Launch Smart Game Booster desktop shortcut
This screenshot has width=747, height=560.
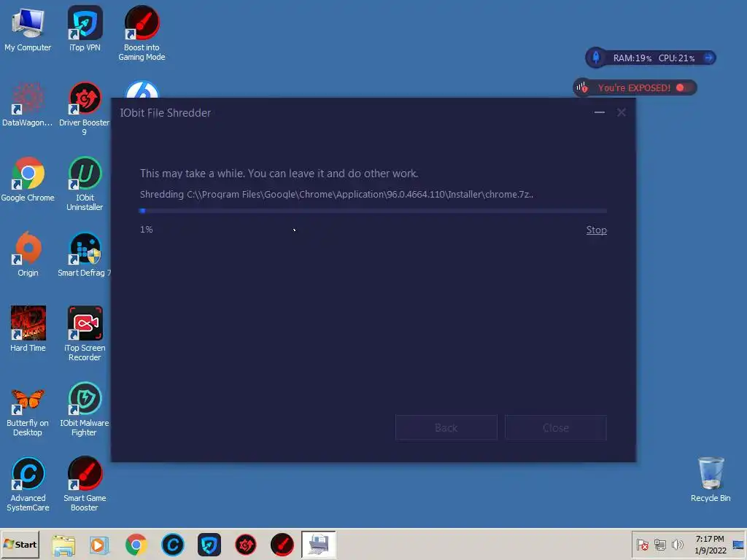85,485
